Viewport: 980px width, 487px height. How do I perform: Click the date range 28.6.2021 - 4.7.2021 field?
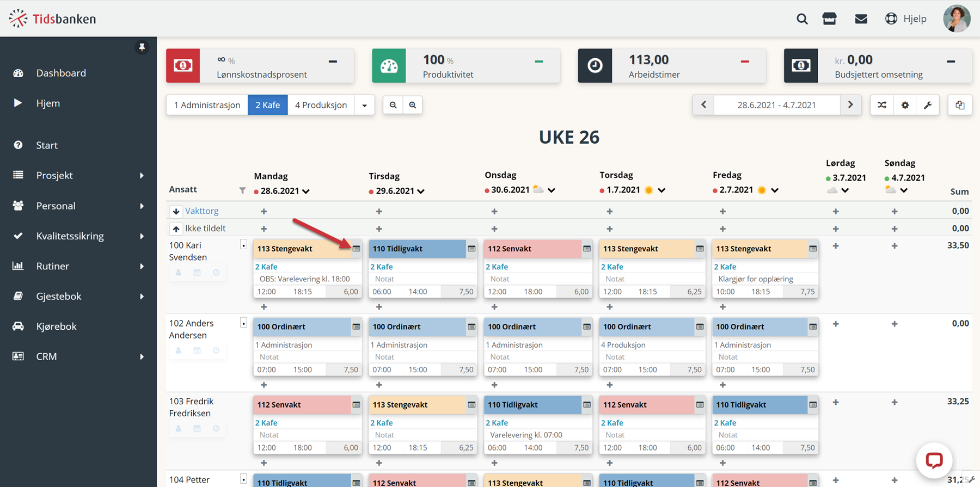tap(777, 105)
